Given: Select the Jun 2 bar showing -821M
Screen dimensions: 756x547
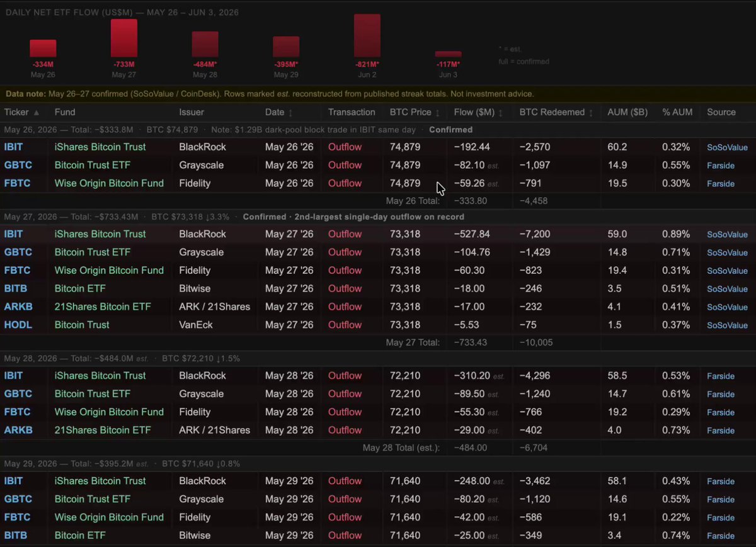Looking at the screenshot, I should (x=367, y=36).
